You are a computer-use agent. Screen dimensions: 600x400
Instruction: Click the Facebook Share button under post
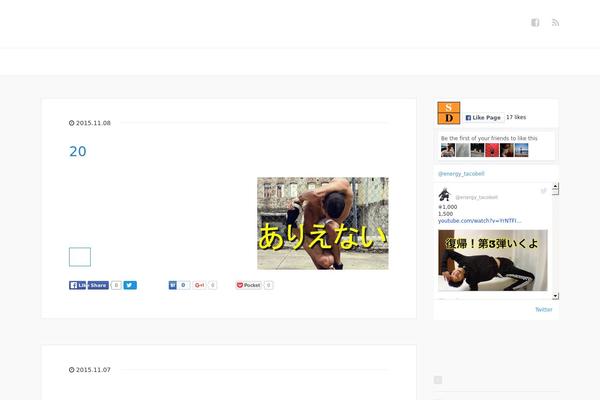click(98, 285)
